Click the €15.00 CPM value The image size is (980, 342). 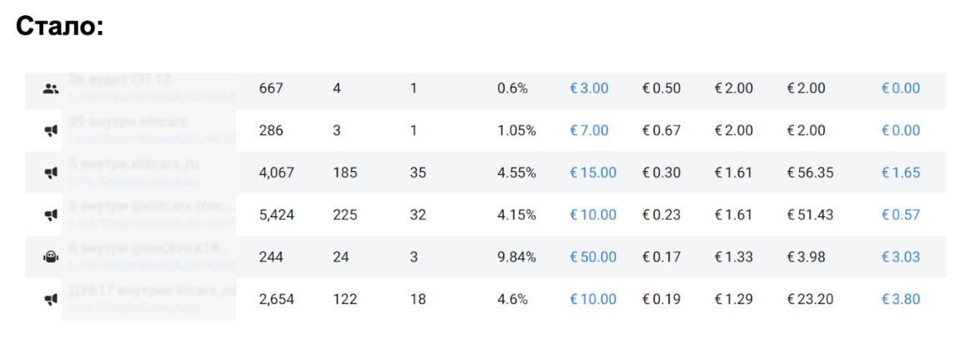pos(593,173)
